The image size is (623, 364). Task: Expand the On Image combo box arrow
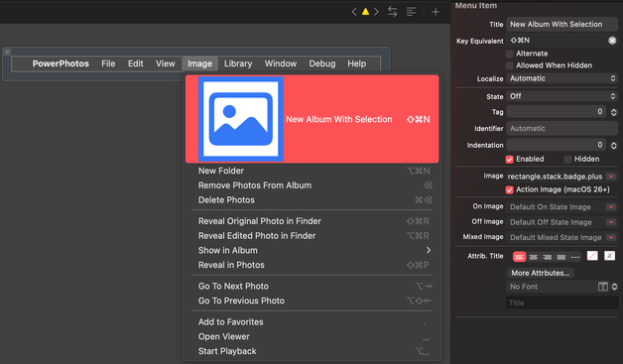coord(611,206)
